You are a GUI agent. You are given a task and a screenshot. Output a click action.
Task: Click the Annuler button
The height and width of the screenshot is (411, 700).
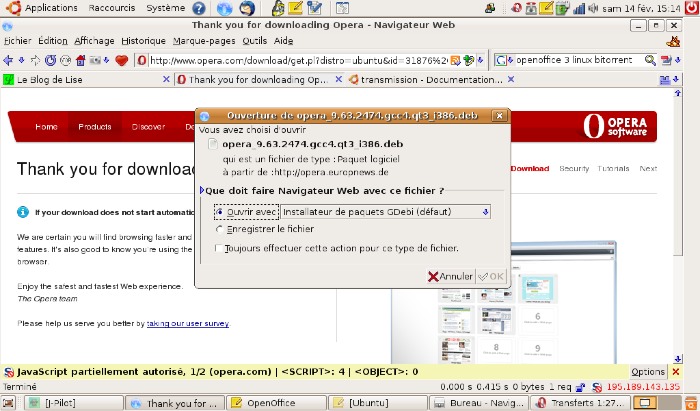[x=450, y=276]
